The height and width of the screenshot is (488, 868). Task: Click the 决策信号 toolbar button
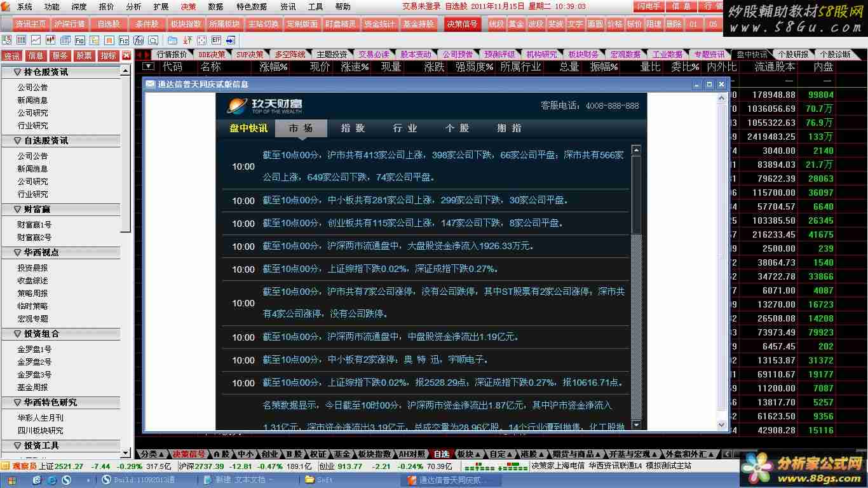click(462, 24)
